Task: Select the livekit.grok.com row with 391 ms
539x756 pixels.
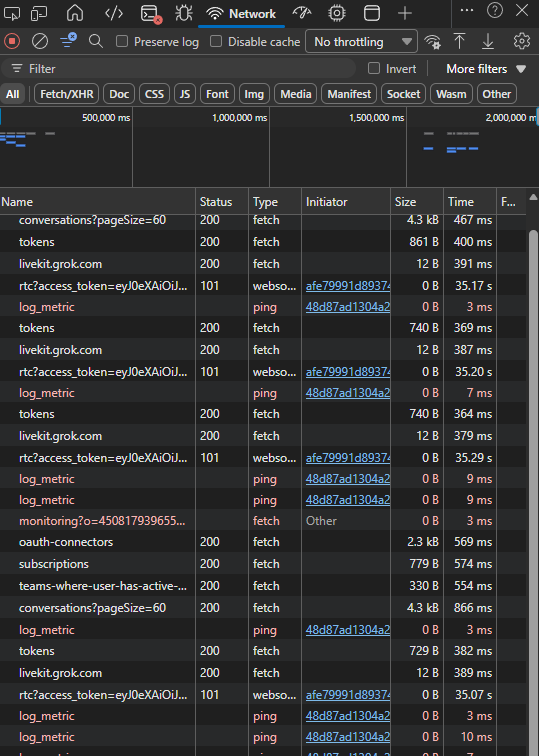Action: (x=263, y=264)
